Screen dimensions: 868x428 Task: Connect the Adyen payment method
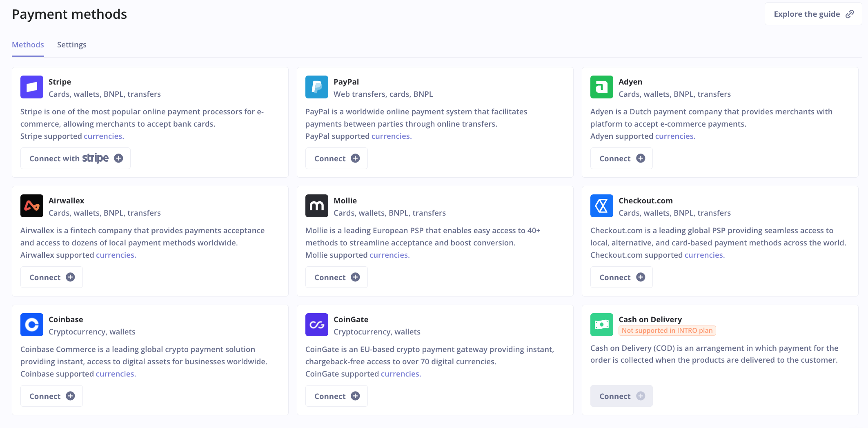click(x=621, y=158)
